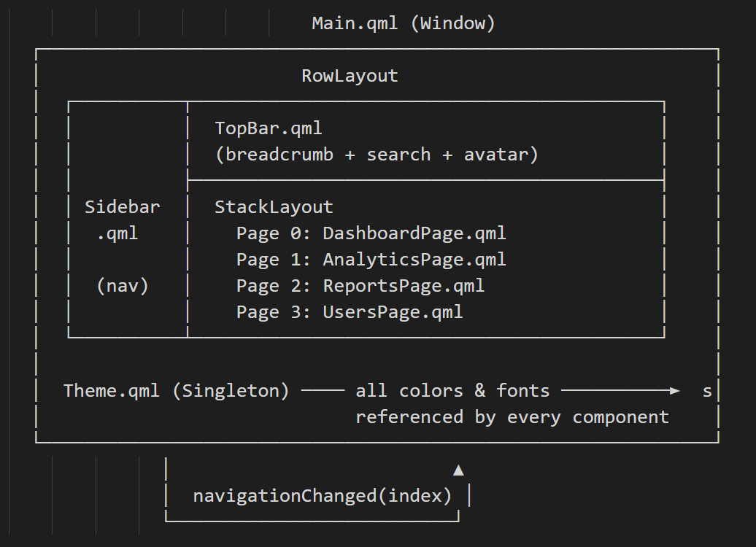Expand the nav label under Sidebar
Screen dimensions: 756x547
tap(122, 285)
